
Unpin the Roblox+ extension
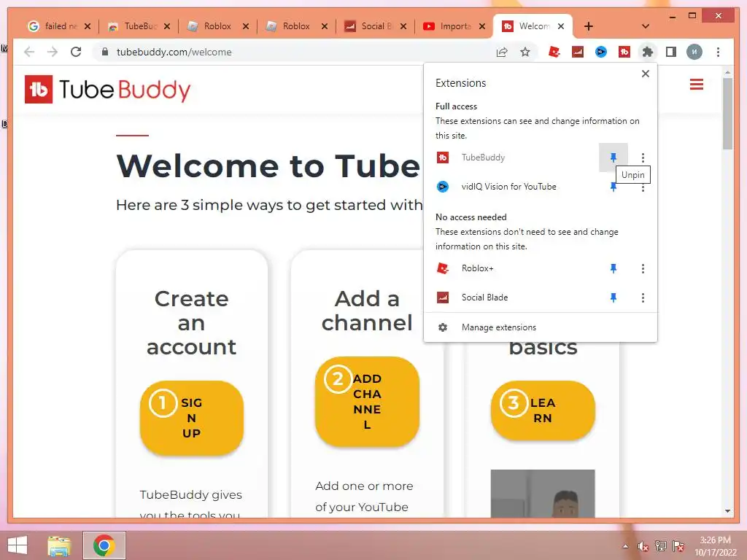(613, 268)
